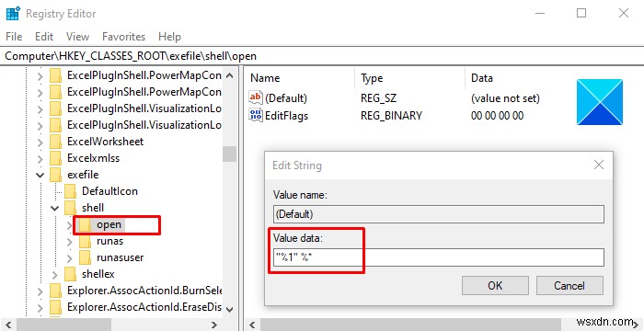
Task: Select the Explorer.AssocActionId.EraseDis folder icon
Action: point(55,307)
